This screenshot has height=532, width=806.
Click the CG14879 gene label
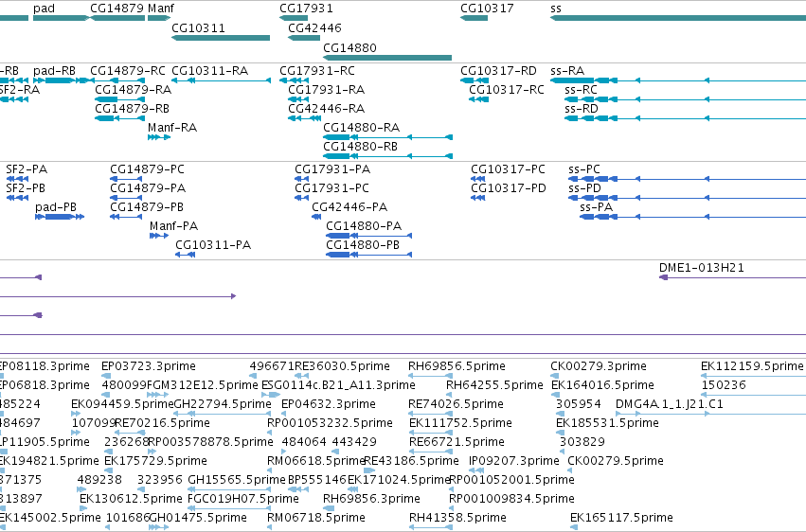[116, 9]
